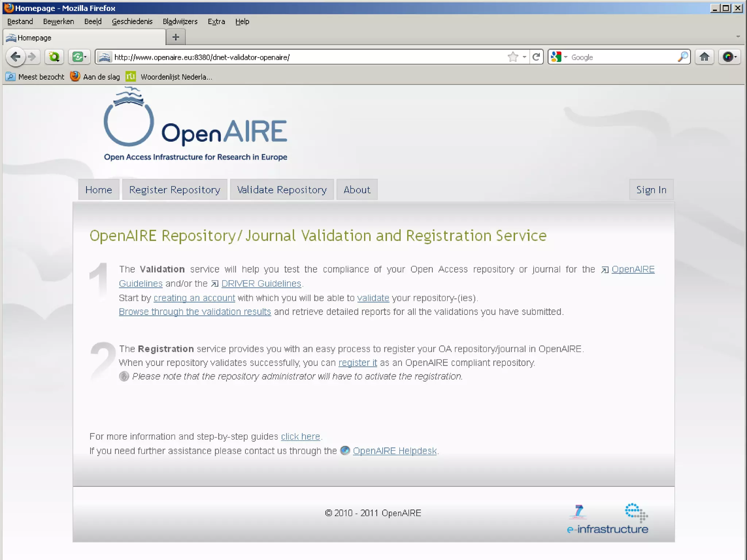
Task: Close the Firefox window
Action: [738, 8]
